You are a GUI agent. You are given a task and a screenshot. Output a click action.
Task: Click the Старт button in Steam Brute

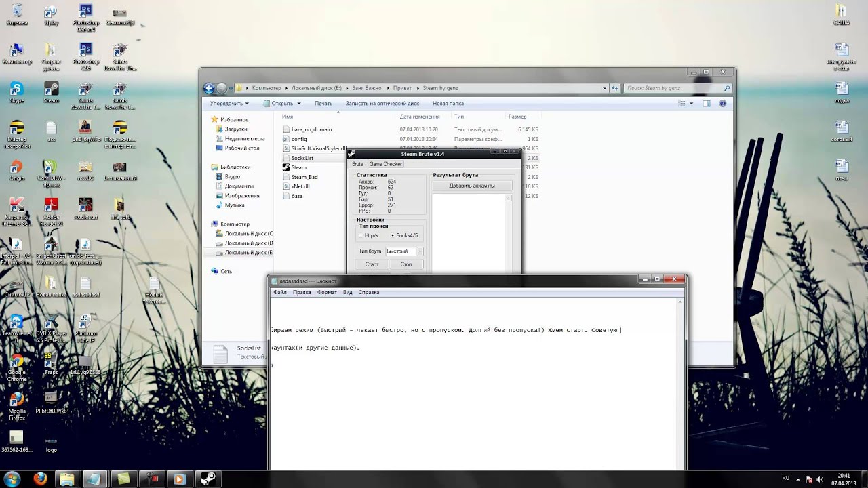coord(372,264)
